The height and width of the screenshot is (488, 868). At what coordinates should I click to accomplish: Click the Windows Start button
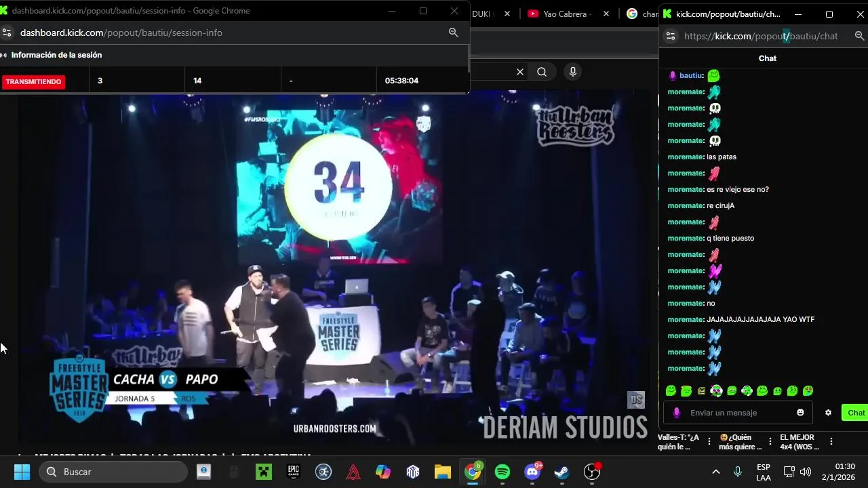22,472
